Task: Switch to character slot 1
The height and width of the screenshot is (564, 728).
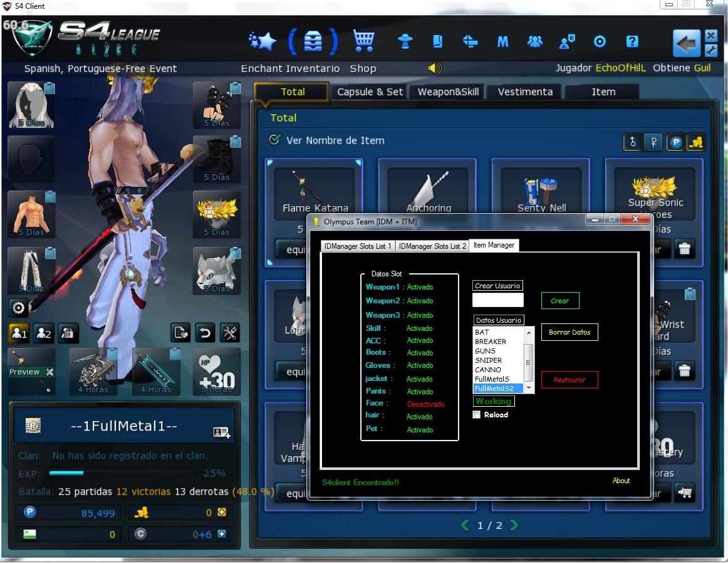Action: click(19, 333)
